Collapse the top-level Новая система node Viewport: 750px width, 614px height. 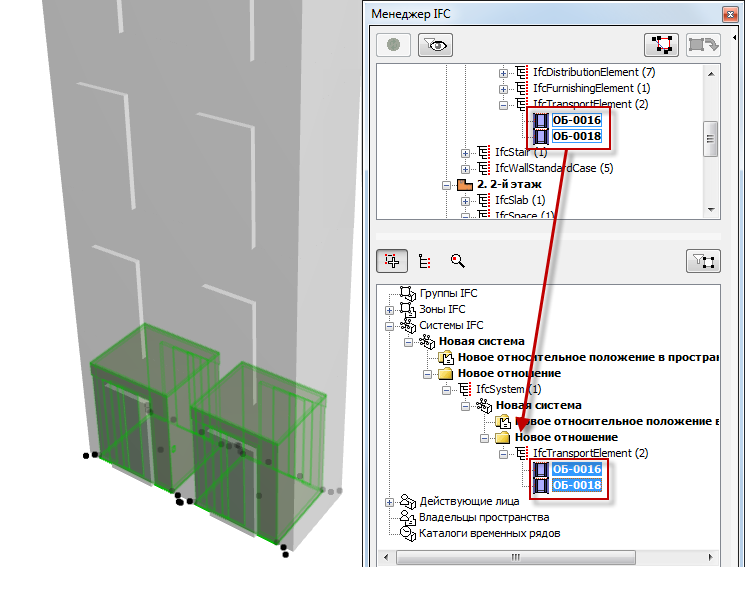tap(408, 342)
